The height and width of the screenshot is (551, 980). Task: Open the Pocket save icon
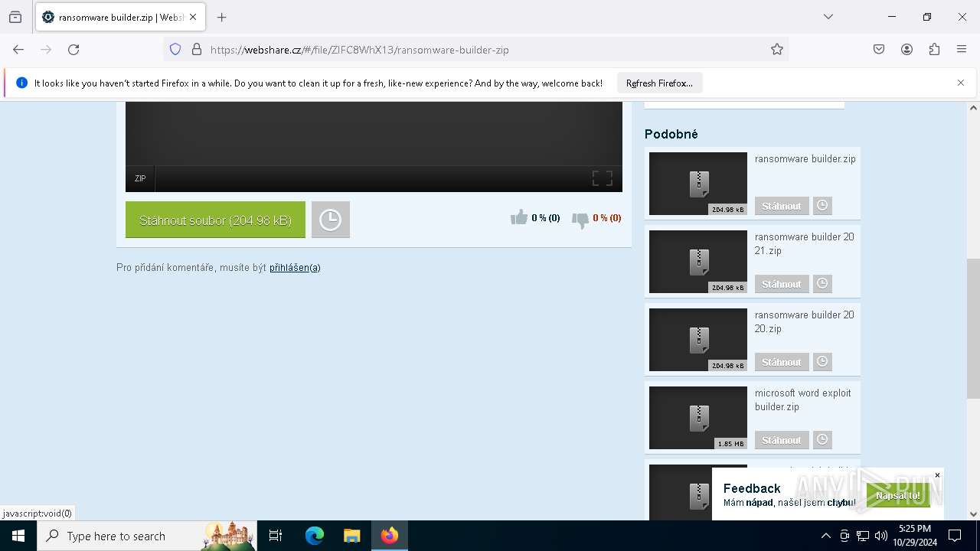(879, 50)
